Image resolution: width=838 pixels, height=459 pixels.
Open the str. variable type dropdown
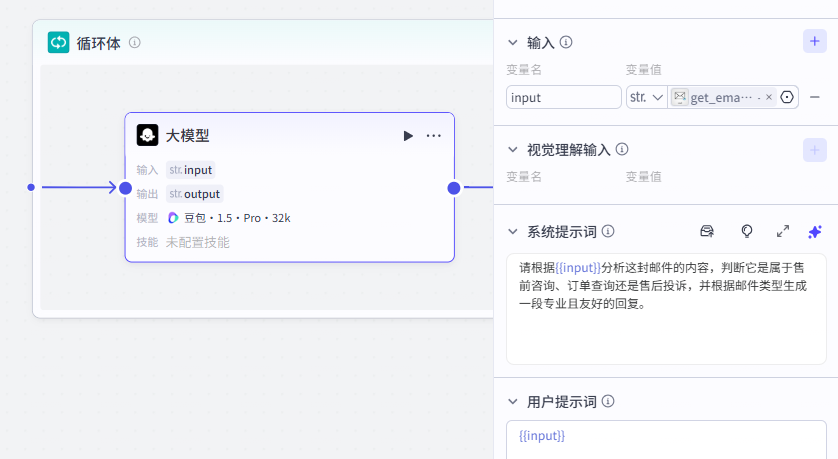coord(646,97)
